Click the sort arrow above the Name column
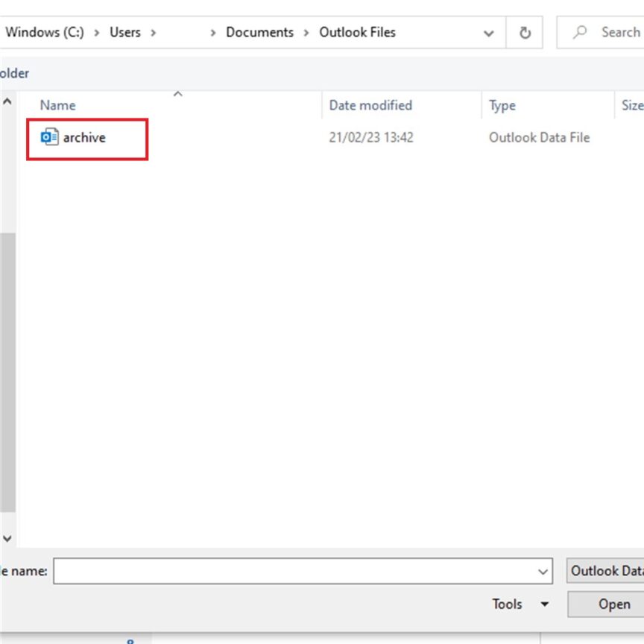 point(177,95)
